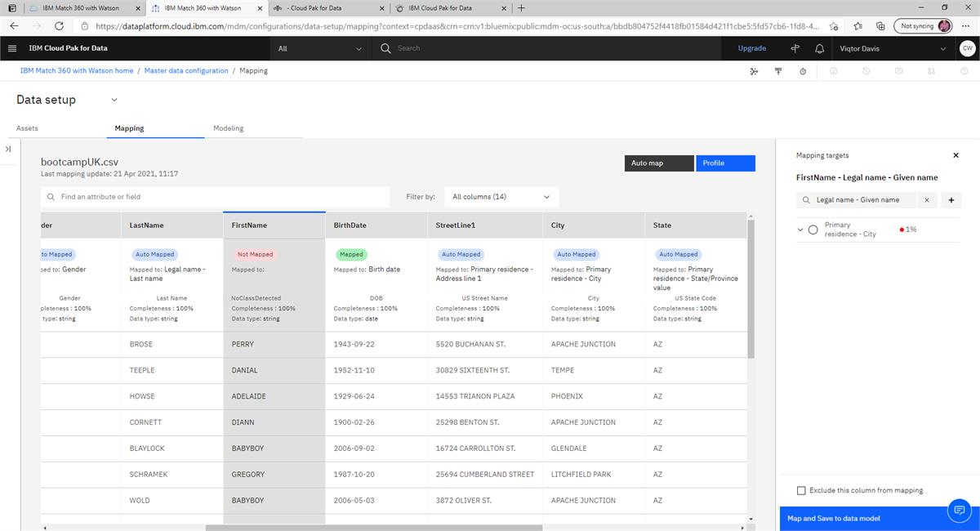The width and height of the screenshot is (980, 531).
Task: Add a mapping target with the plus icon
Action: (951, 199)
